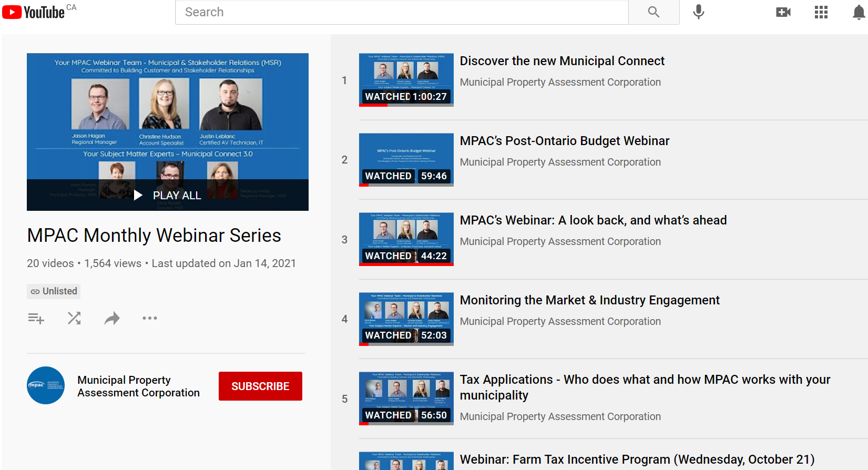The image size is (868, 470).
Task: Open the playlist more options menu
Action: pyautogui.click(x=150, y=318)
